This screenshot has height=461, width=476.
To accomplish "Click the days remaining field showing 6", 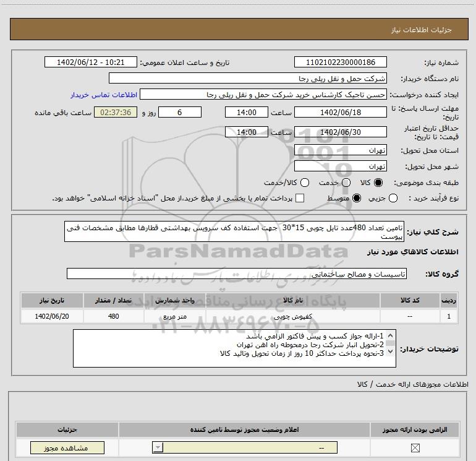I will (x=180, y=112).
